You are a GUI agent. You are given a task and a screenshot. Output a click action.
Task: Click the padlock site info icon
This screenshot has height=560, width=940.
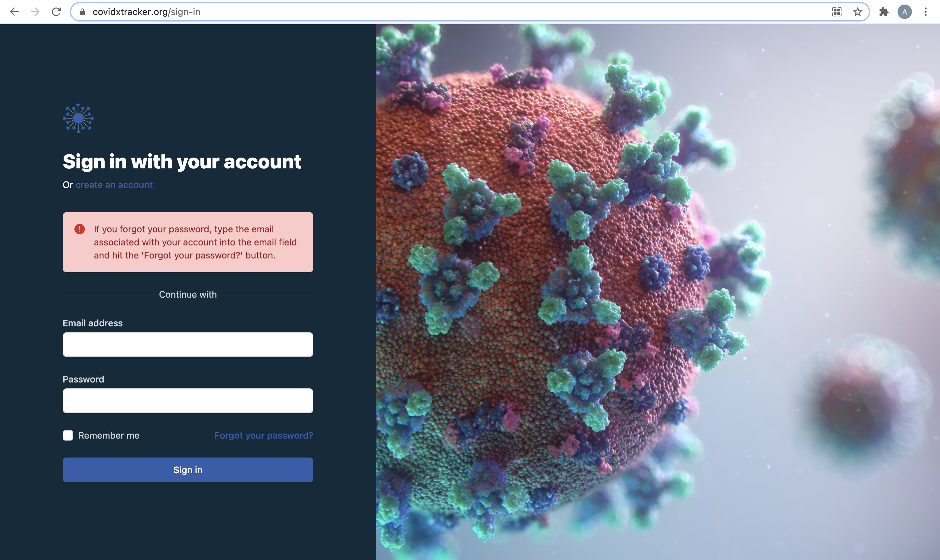tap(82, 12)
